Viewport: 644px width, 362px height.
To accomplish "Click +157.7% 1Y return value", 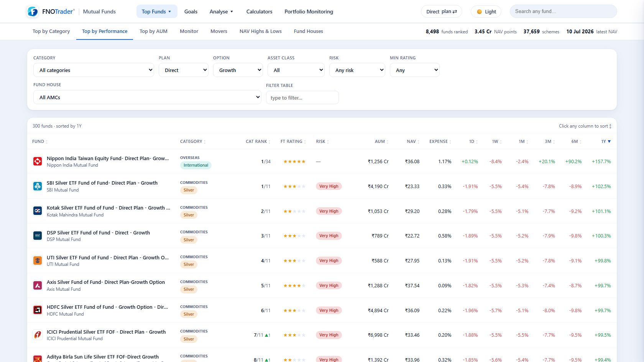I will click(x=601, y=162).
